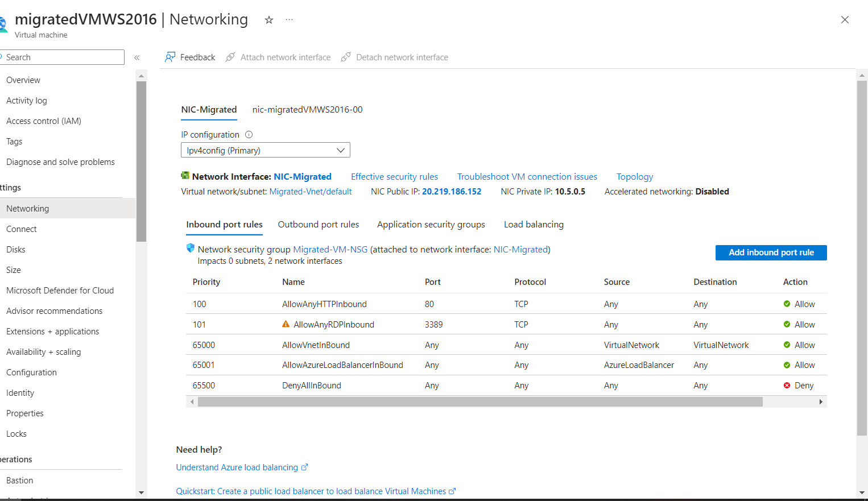Select the AllowVnetInBound rule name
This screenshot has width=868, height=501.
pos(316,345)
